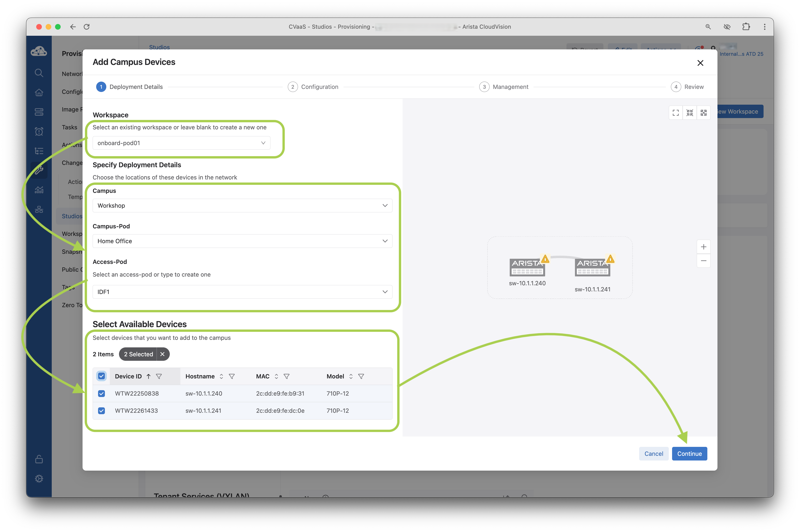
Task: Uncheck the WTW22250838 device row
Action: click(101, 393)
